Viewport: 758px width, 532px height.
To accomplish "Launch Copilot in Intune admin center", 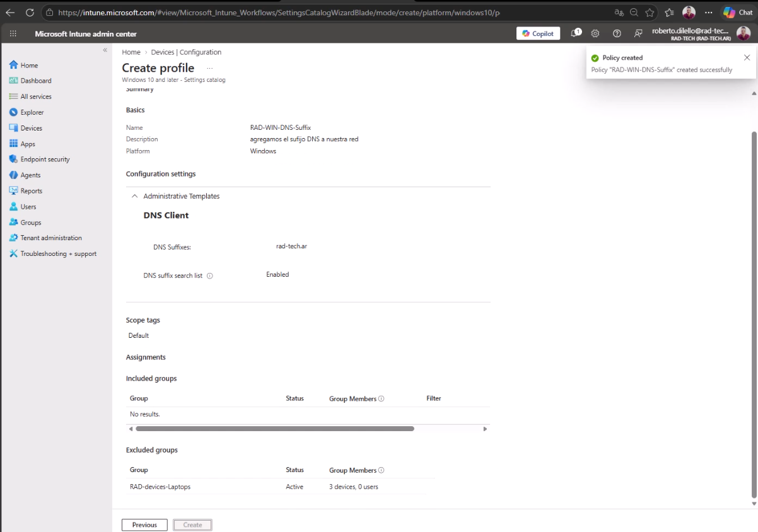I will [x=538, y=33].
